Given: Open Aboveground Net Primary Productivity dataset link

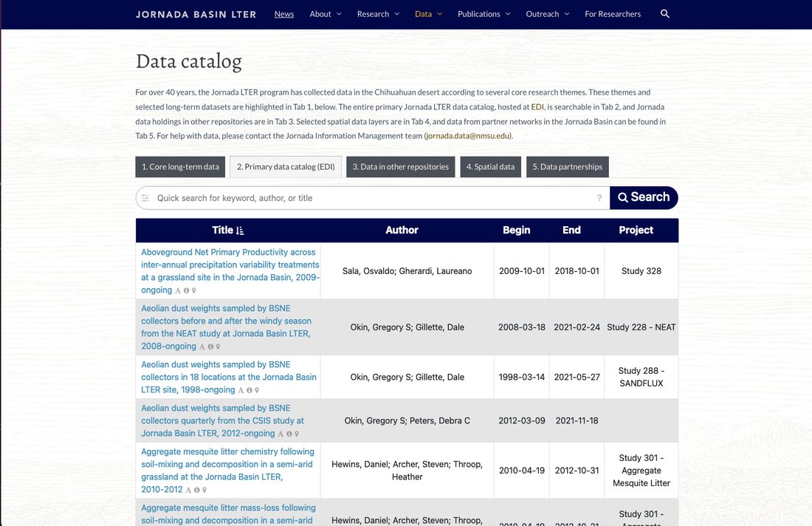Looking at the screenshot, I should click(230, 271).
